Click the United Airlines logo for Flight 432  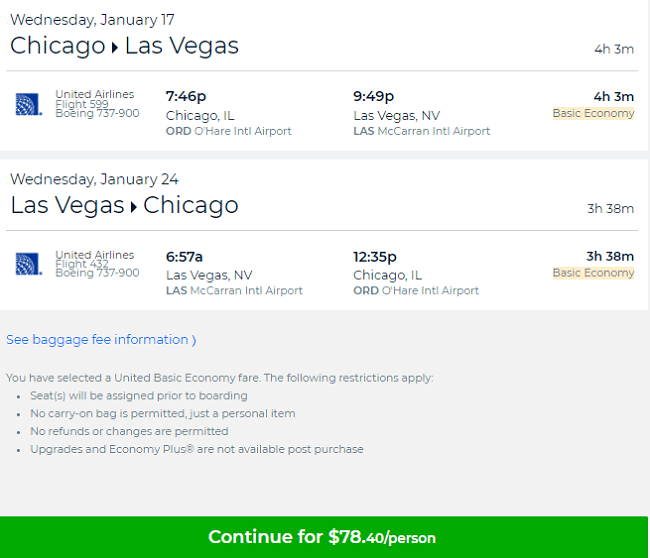point(29,264)
